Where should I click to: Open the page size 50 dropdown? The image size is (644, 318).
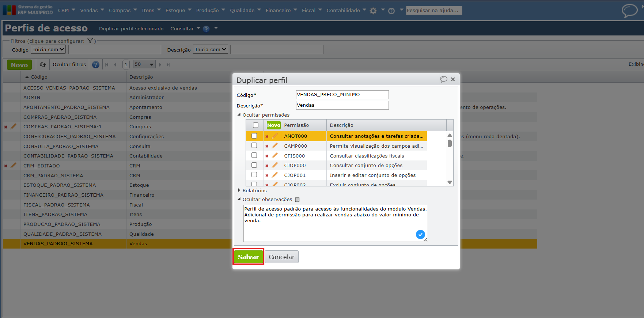[x=144, y=64]
